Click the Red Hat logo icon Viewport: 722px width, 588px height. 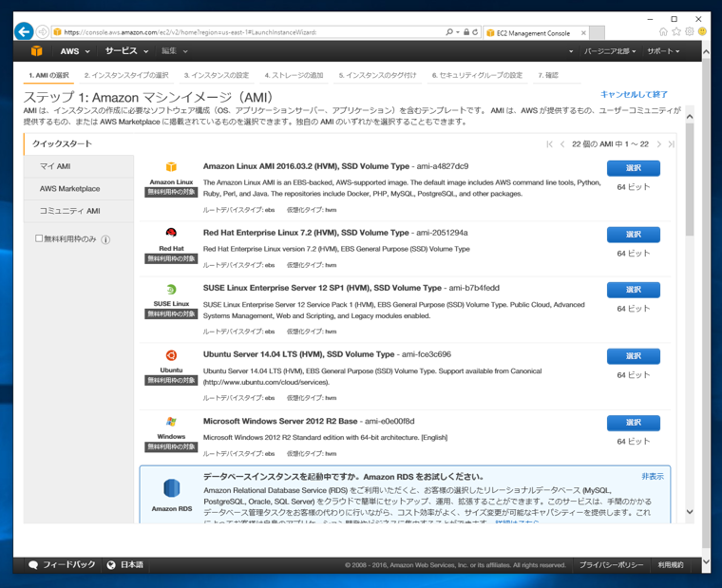171,233
